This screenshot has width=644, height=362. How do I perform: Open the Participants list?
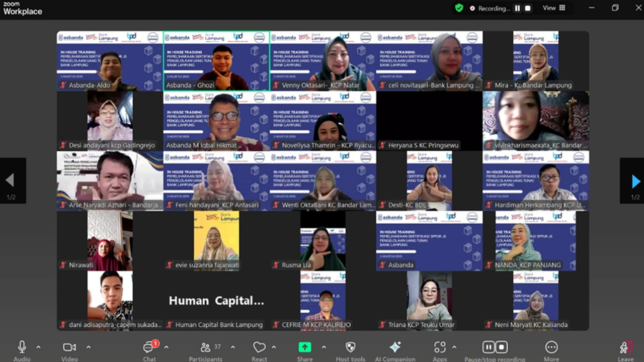pyautogui.click(x=205, y=348)
